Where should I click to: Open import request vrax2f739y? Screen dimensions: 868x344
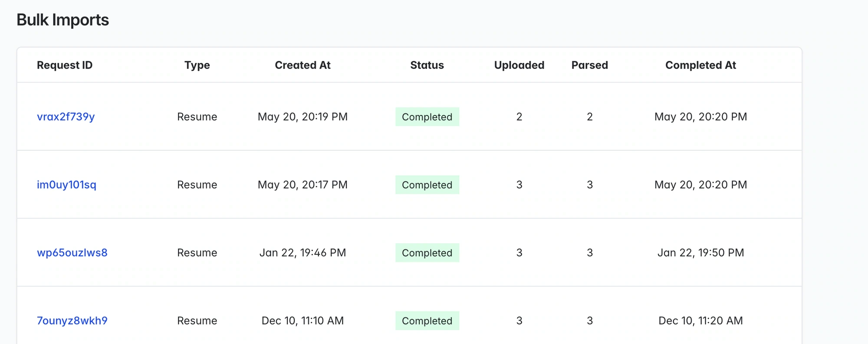[x=66, y=117]
